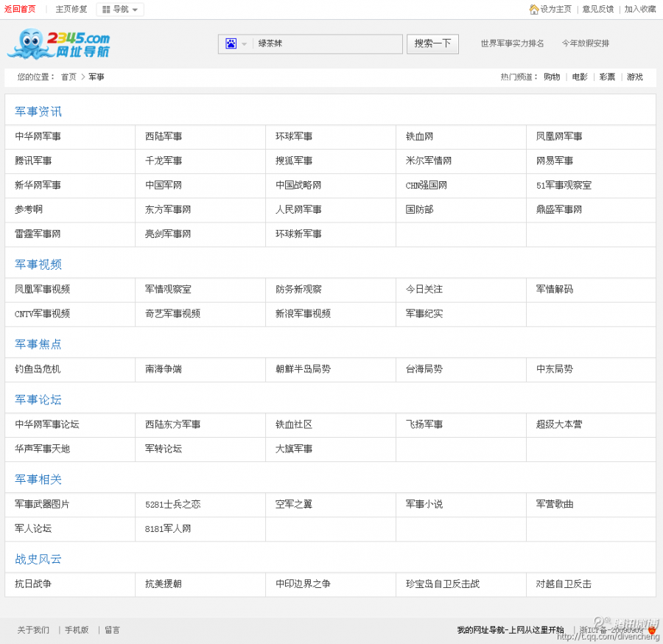The image size is (663, 644).
Task: Click the 首页 breadcrumb link
Action: click(69, 77)
